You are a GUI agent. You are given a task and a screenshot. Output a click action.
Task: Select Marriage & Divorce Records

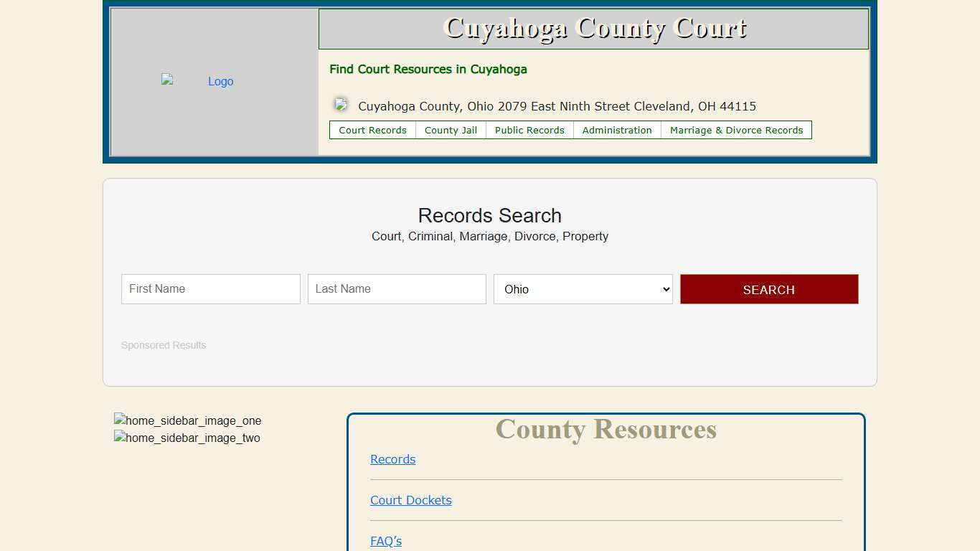736,130
